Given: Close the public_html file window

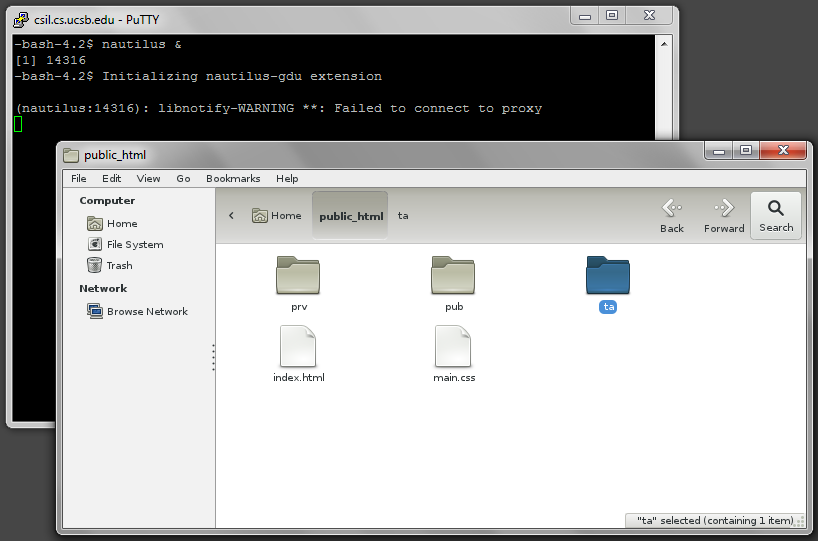Looking at the screenshot, I should (x=783, y=151).
